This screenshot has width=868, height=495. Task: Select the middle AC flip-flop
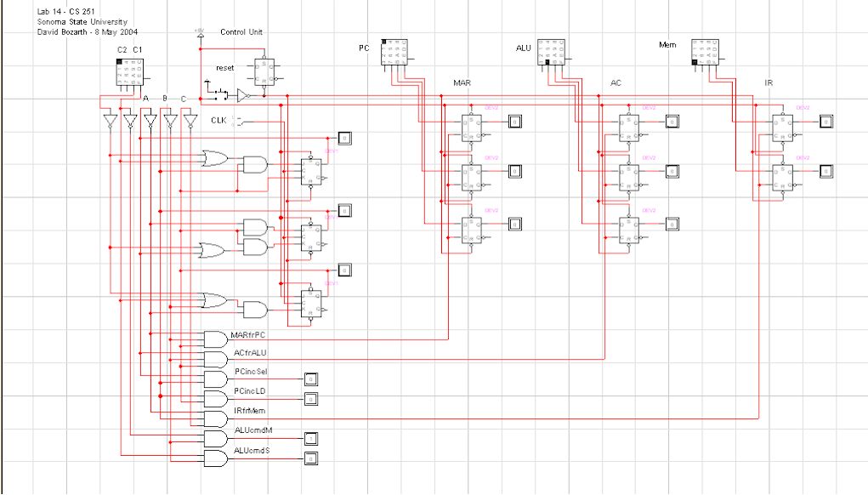[629, 178]
